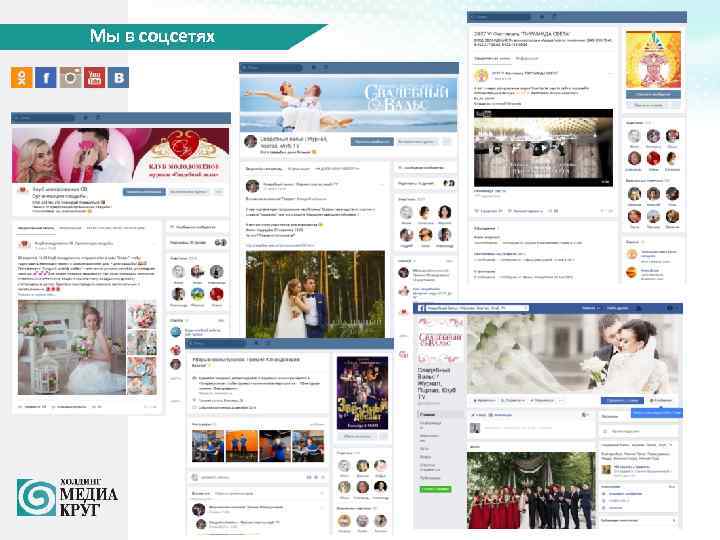The width and height of the screenshot is (720, 540).
Task: Click the blue button under Пирамида света avatar
Action: tap(653, 94)
